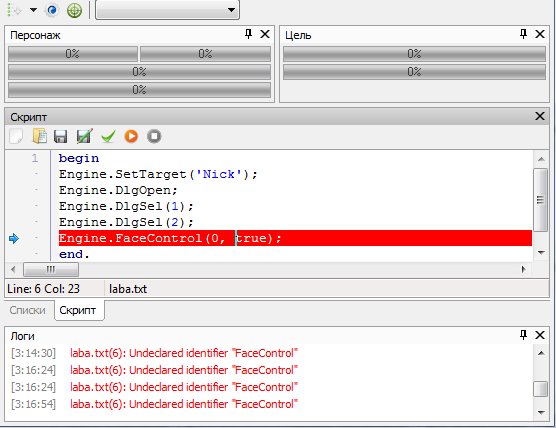Click the line Engine.DlgSel(2);
This screenshot has height=428, width=556.
126,222
